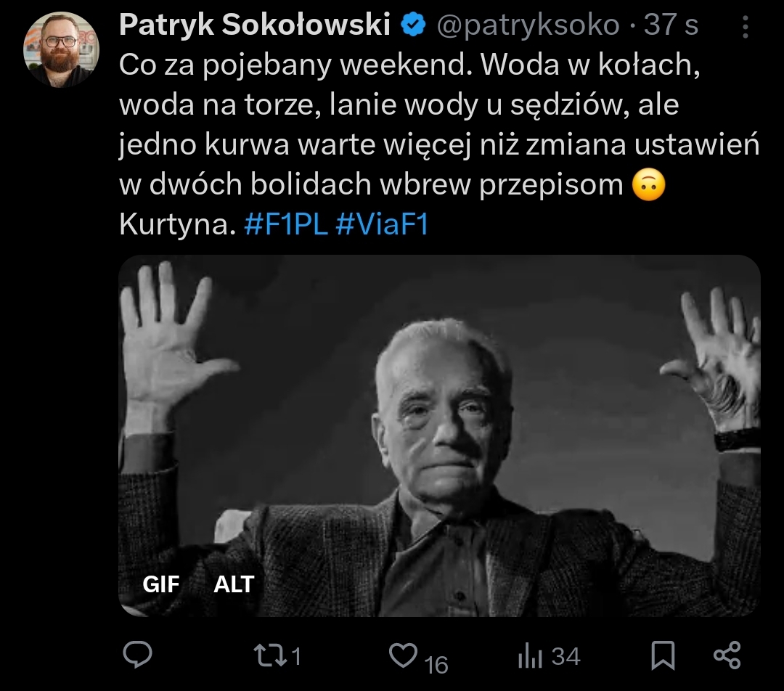The image size is (784, 691).
Task: Click the Patryk Sokołowski display name
Action: coord(255,25)
